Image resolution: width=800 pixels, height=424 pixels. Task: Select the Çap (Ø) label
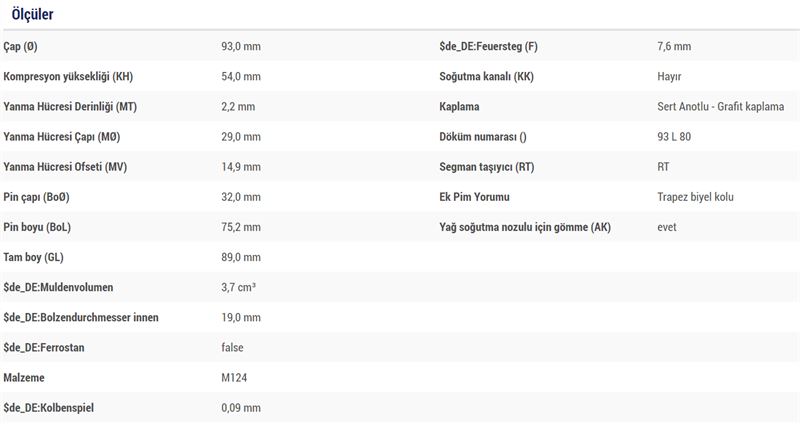20,46
